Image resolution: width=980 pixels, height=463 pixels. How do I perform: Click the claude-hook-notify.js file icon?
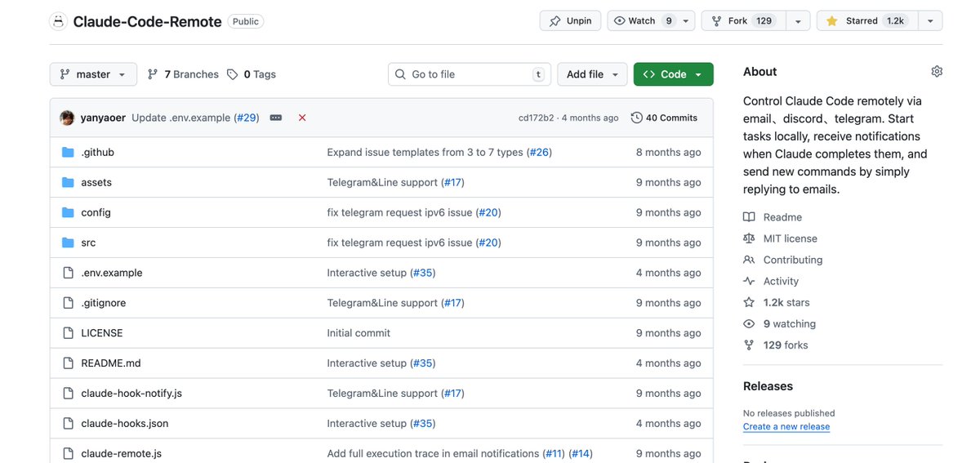tap(69, 394)
